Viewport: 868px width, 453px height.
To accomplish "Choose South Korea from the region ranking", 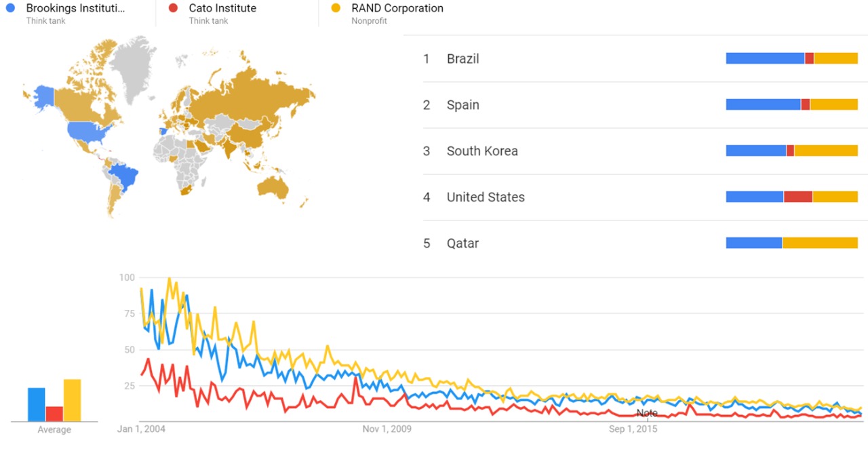I will point(481,151).
